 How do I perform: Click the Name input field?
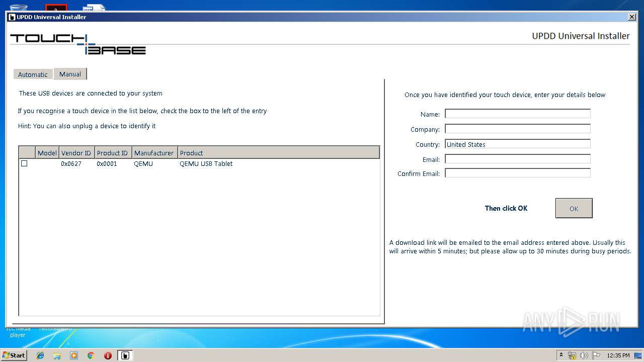coord(517,114)
